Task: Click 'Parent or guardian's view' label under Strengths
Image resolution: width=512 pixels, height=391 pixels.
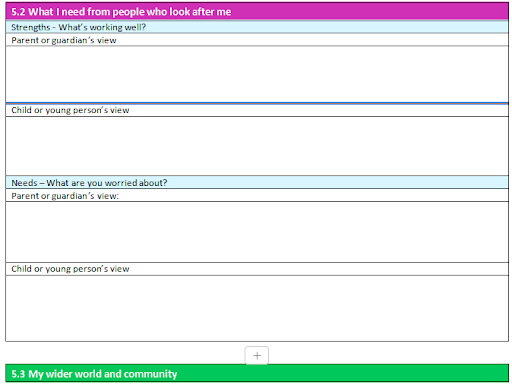Action: 64,40
